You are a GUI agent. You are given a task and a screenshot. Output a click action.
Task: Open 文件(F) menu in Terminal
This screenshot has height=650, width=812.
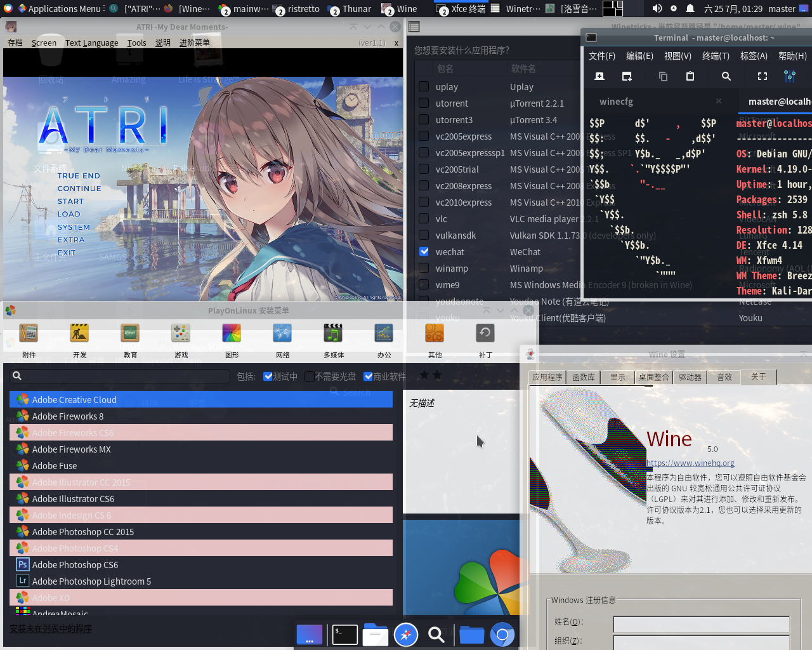(602, 56)
